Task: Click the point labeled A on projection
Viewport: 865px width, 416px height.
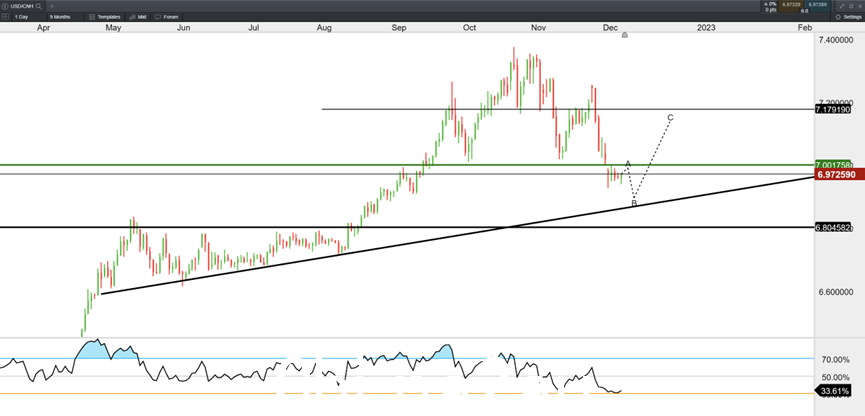Action: (x=628, y=163)
